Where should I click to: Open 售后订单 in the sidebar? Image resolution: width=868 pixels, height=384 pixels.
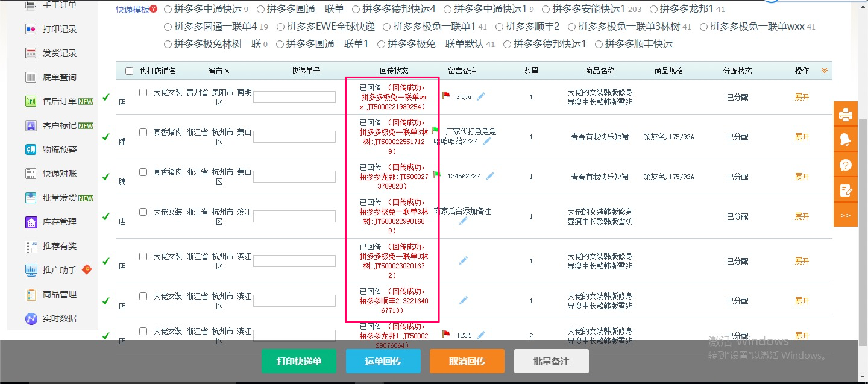tap(59, 101)
